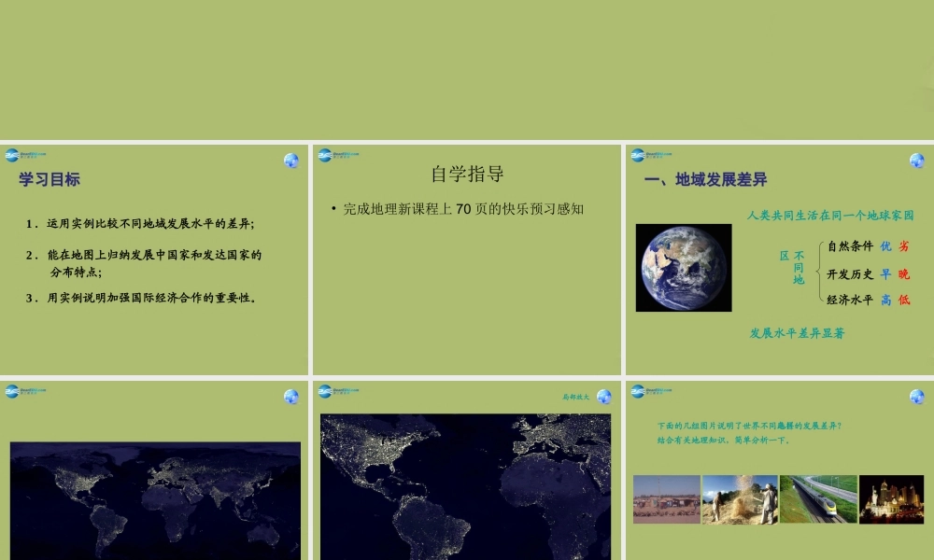
Task: Click the bullet 完成地理新课程上 70 页的快乐预习感知
Action: pyautogui.click(x=458, y=209)
